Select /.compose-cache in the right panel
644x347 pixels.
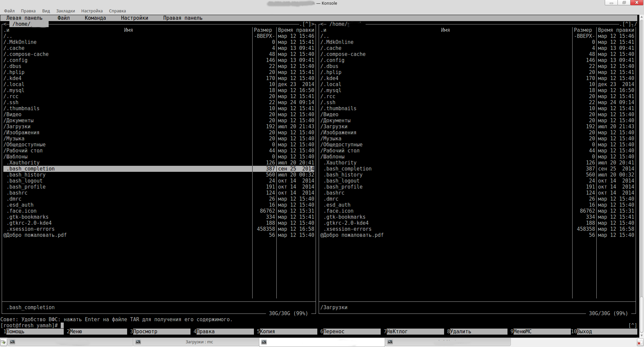[x=477, y=54]
